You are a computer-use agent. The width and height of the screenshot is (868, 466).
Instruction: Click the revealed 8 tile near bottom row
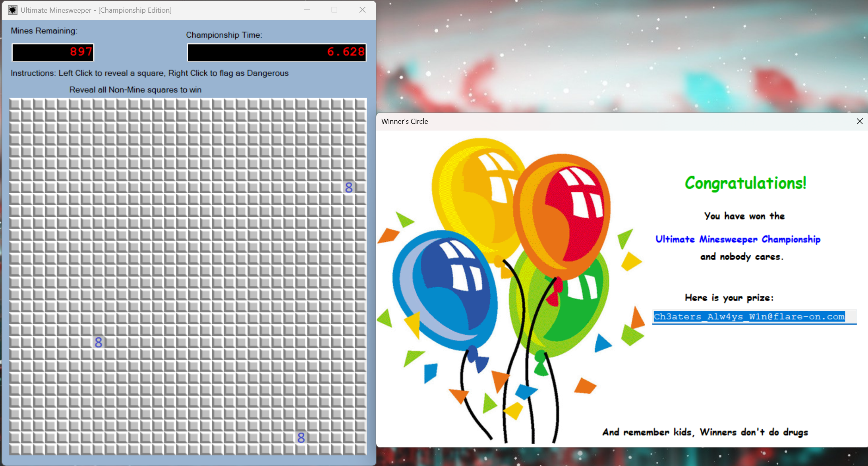[301, 437]
